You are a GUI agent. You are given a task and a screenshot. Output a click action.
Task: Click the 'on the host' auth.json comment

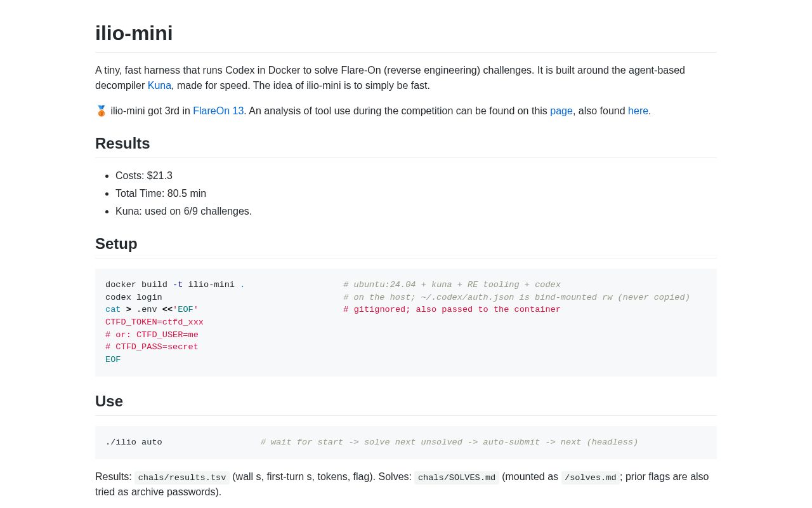516,298
